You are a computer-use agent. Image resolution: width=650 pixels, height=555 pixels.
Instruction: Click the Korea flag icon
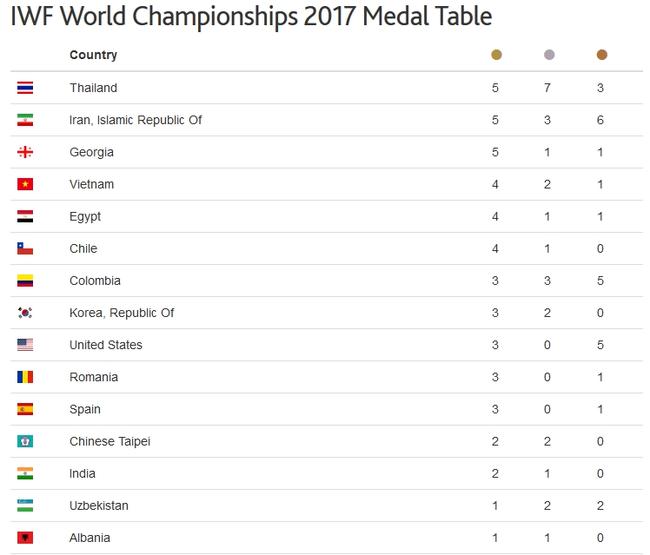(25, 313)
